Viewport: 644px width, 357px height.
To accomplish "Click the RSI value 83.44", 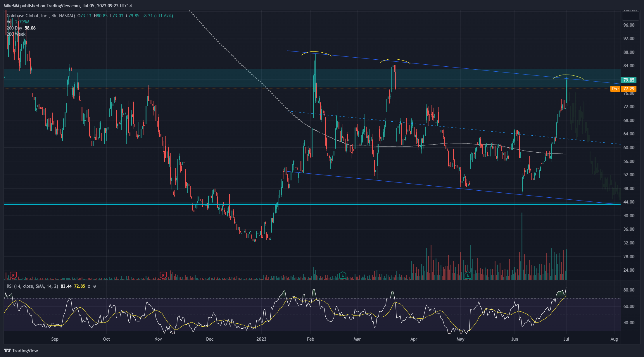I will tap(66, 286).
